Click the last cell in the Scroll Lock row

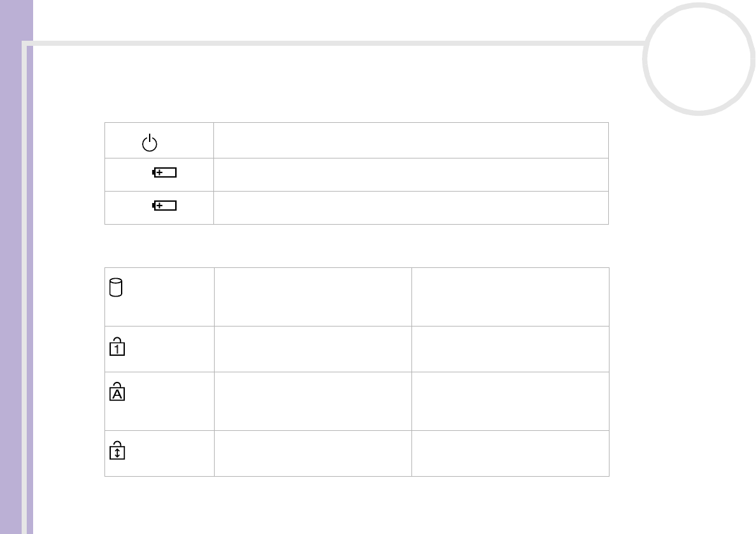[x=510, y=453]
